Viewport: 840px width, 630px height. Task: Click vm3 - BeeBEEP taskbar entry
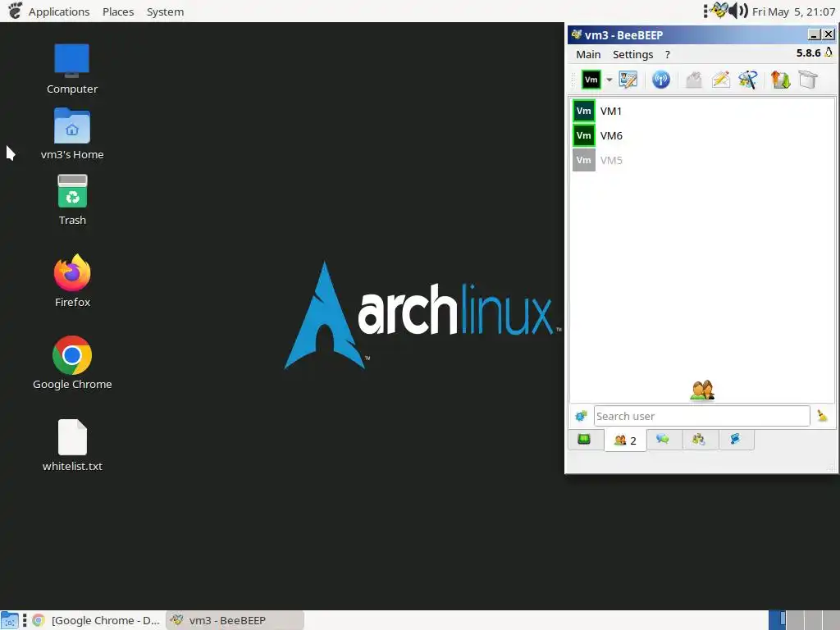pyautogui.click(x=235, y=620)
